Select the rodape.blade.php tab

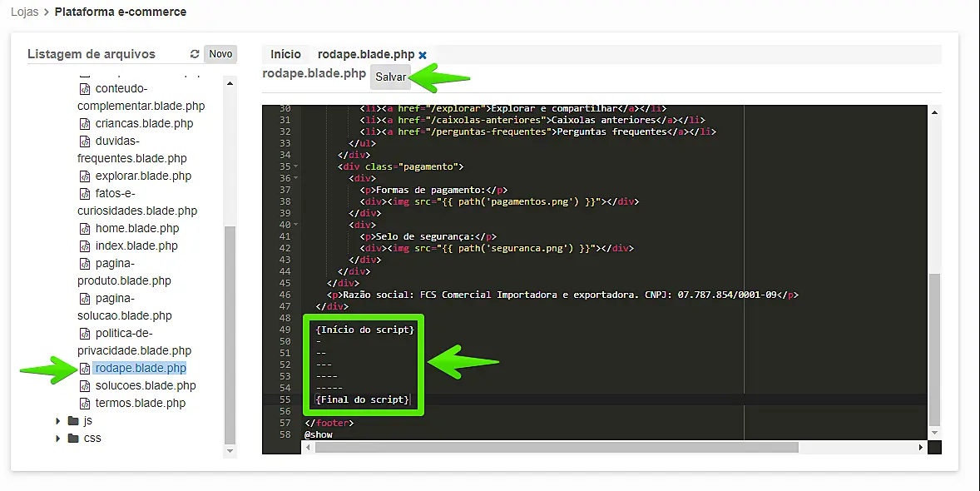tap(366, 54)
